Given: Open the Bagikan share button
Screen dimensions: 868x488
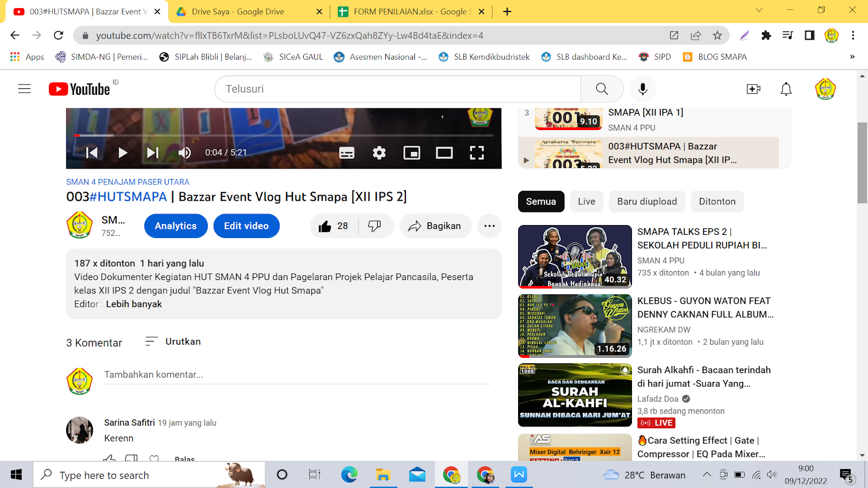Looking at the screenshot, I should point(435,226).
